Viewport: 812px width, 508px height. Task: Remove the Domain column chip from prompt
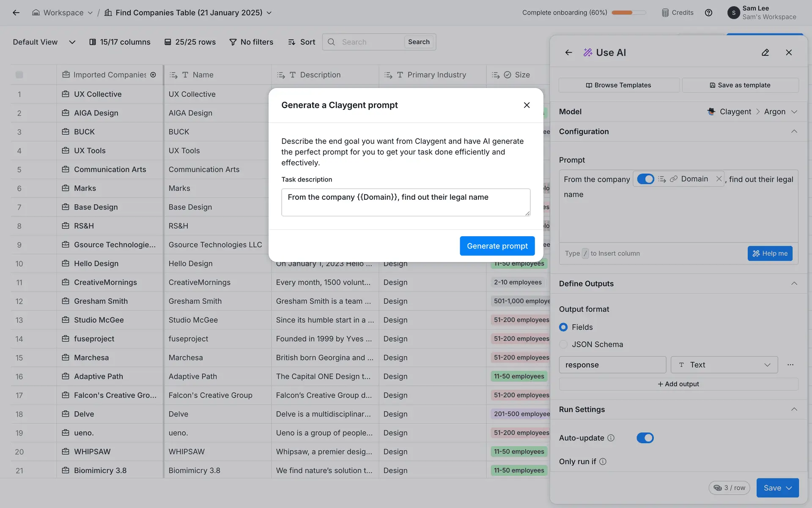click(x=719, y=179)
